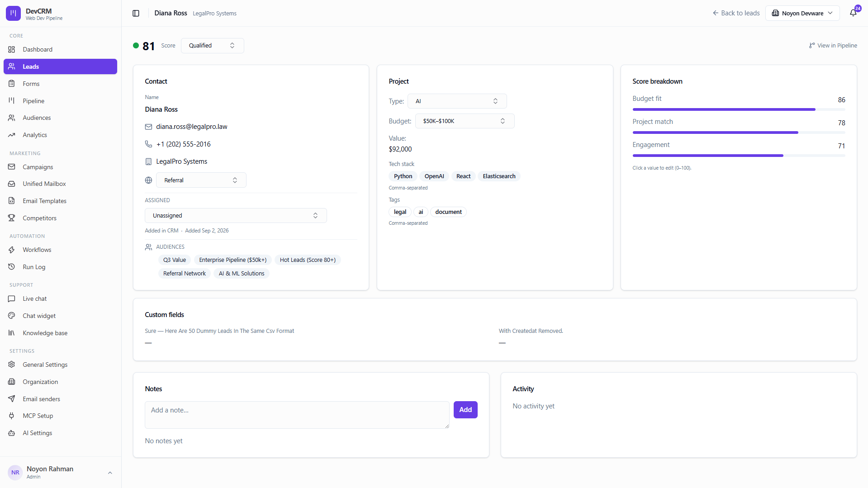
Task: Click the Project match score 78
Action: (x=841, y=123)
